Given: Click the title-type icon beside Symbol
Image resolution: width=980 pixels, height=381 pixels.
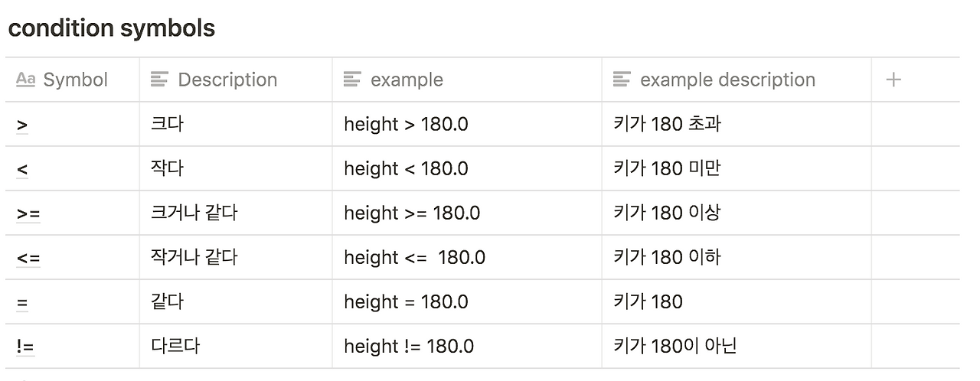Looking at the screenshot, I should [x=25, y=80].
